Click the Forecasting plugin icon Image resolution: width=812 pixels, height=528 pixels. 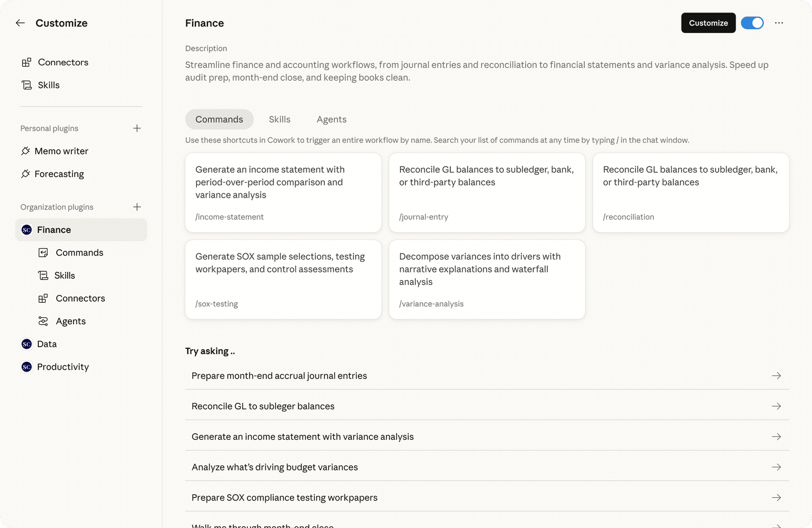[25, 174]
